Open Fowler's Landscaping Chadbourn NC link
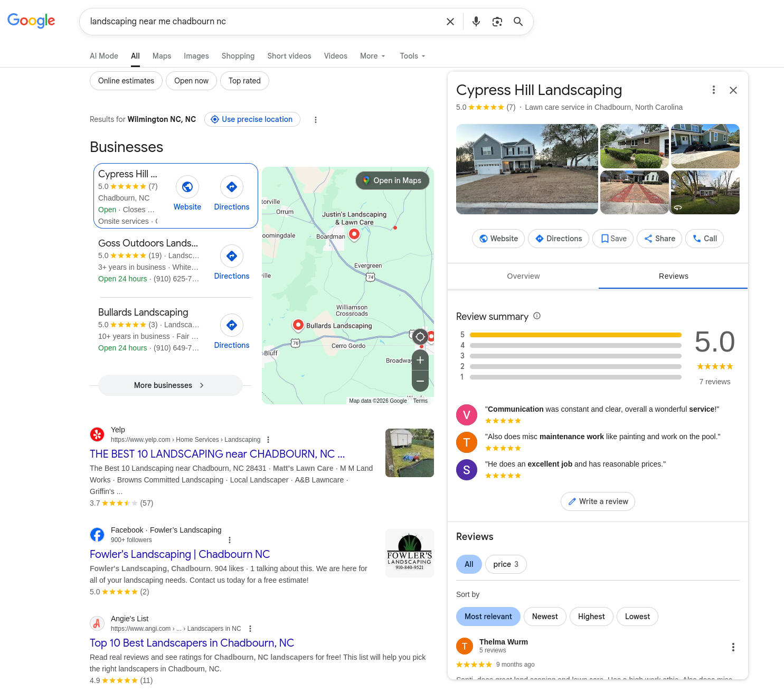The width and height of the screenshot is (784, 692). (180, 554)
